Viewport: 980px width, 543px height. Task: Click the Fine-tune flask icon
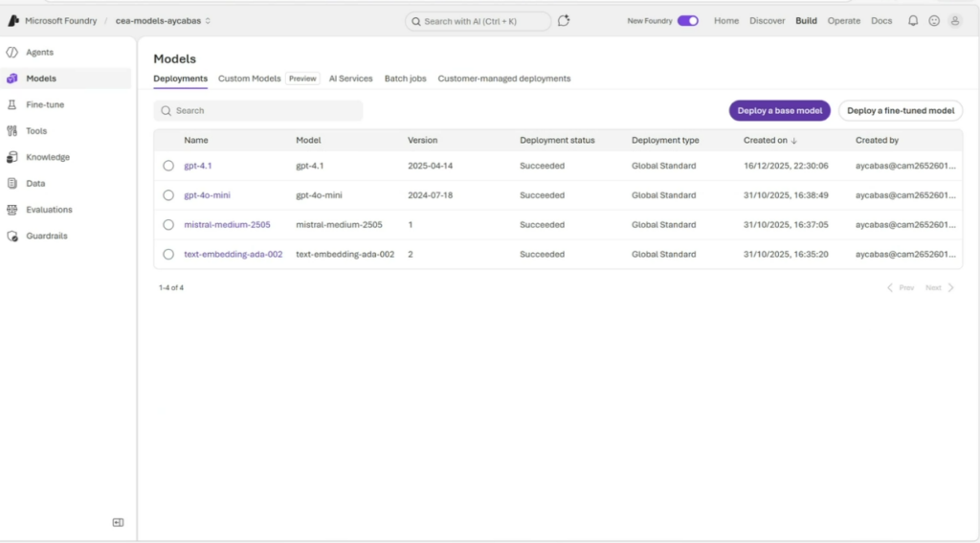coord(12,104)
